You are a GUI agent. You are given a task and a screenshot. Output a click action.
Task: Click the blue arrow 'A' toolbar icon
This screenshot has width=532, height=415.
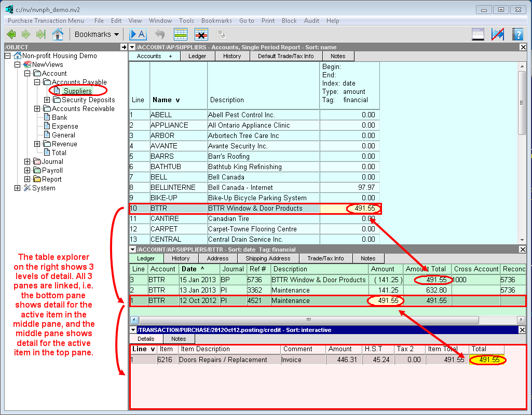click(x=138, y=34)
